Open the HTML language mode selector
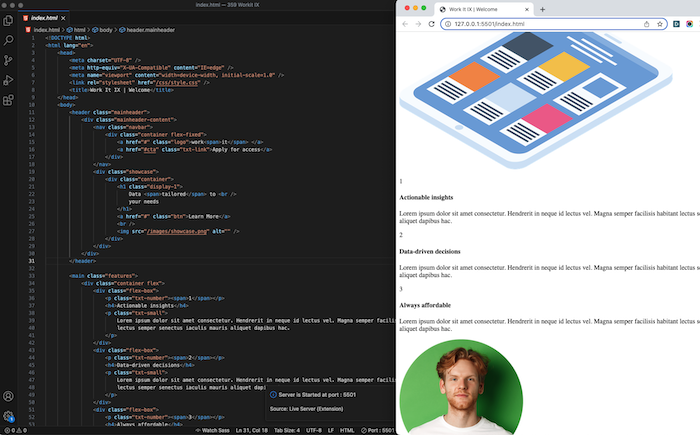The height and width of the screenshot is (435, 700). click(x=347, y=431)
